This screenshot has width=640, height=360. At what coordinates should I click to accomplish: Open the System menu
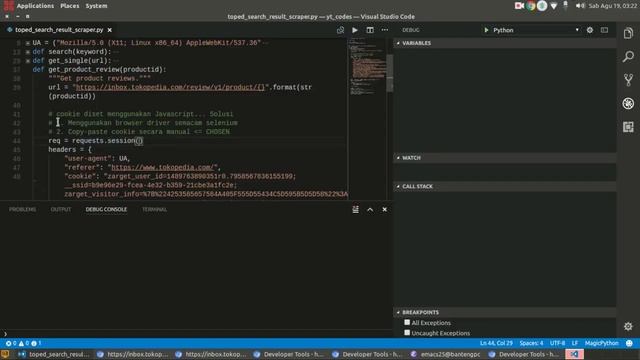pyautogui.click(x=96, y=6)
